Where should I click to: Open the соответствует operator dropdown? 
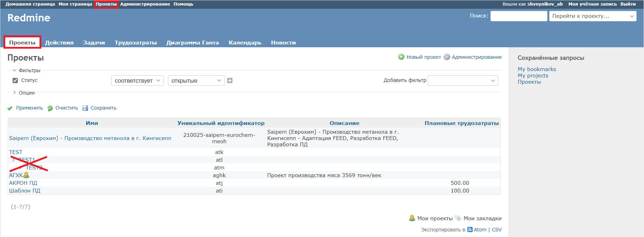(137, 81)
